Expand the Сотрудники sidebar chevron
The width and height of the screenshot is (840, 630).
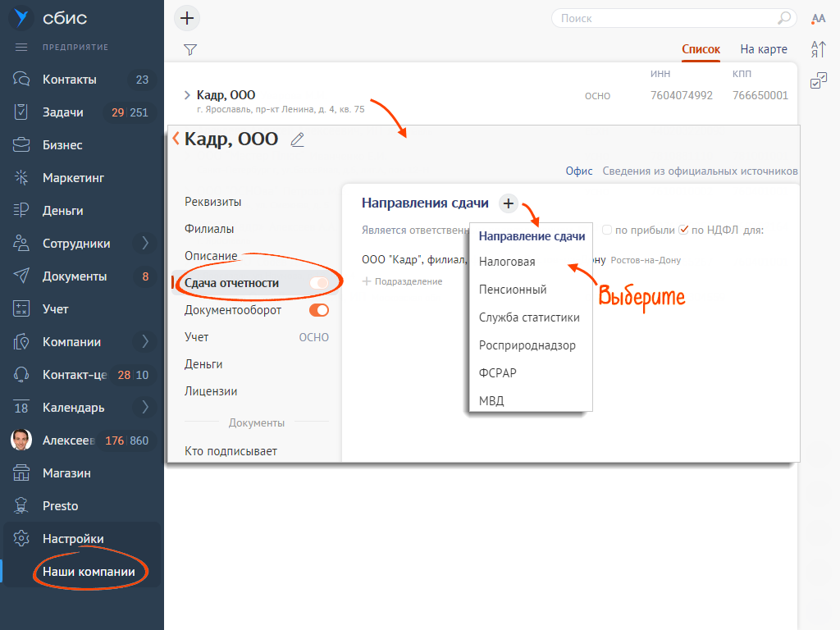click(x=145, y=244)
